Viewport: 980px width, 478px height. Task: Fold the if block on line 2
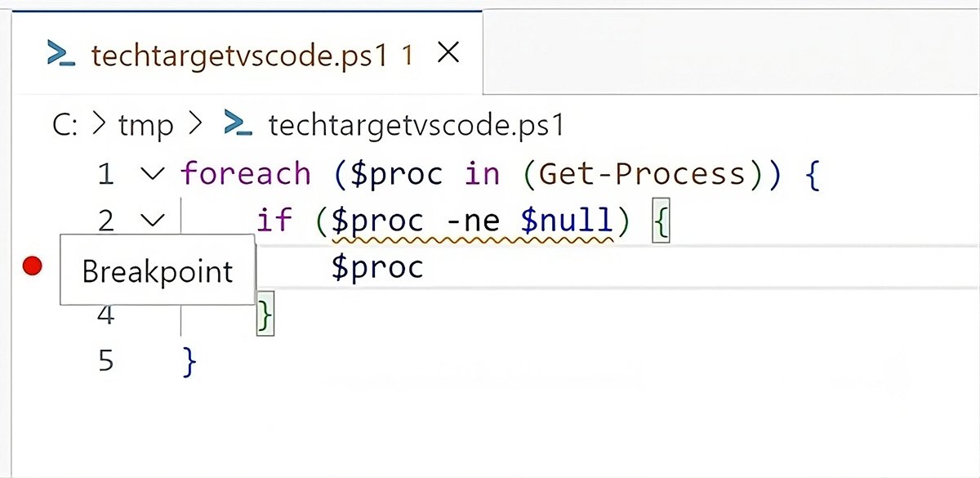[153, 220]
